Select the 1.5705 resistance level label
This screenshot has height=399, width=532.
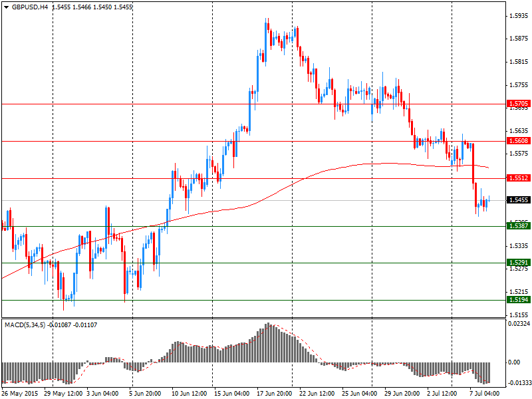point(519,104)
